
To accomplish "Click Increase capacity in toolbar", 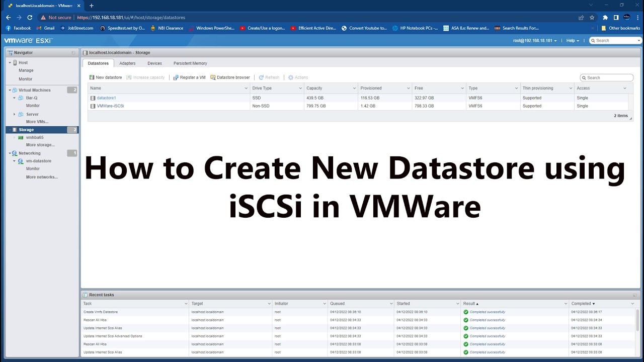I will (145, 77).
